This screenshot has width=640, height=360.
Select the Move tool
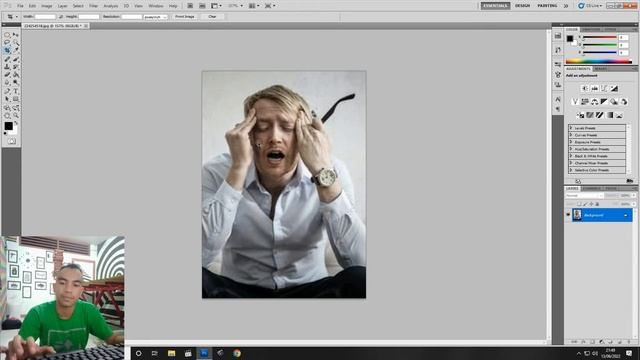(16, 35)
